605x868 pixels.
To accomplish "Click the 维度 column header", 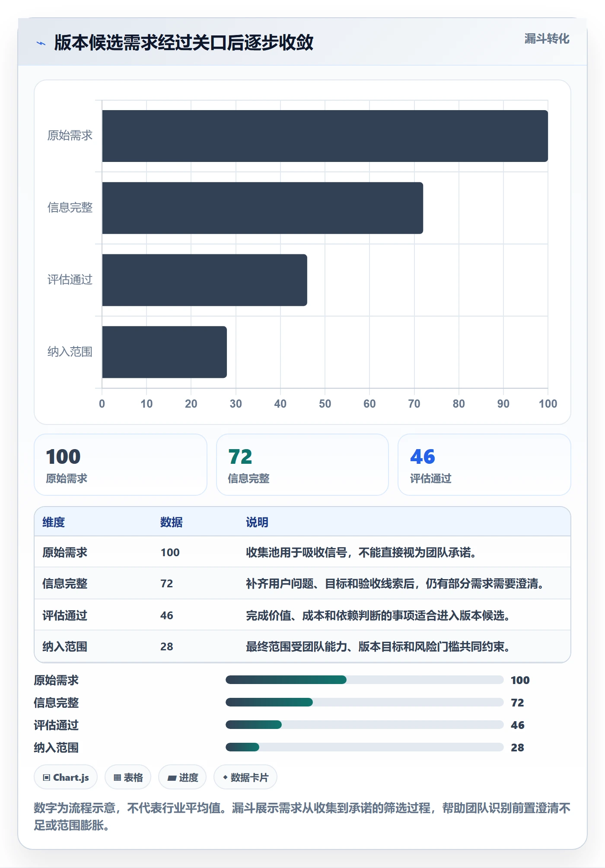I will 54,522.
